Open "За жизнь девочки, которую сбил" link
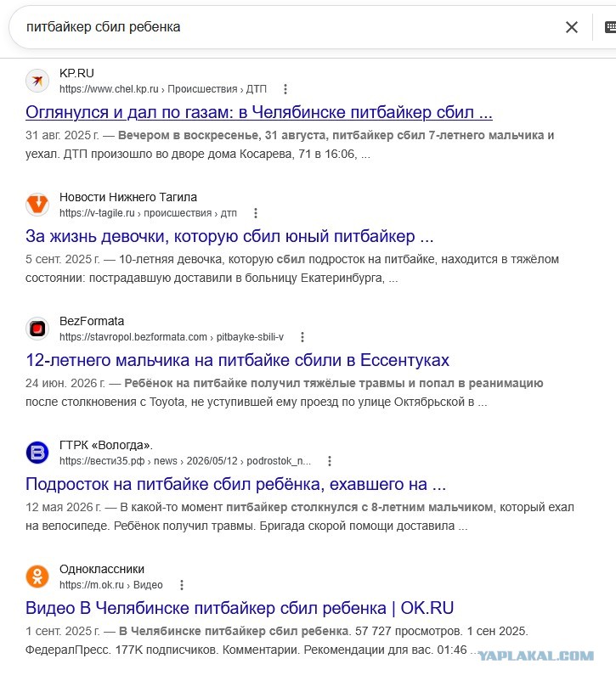616x681 pixels. tap(229, 236)
